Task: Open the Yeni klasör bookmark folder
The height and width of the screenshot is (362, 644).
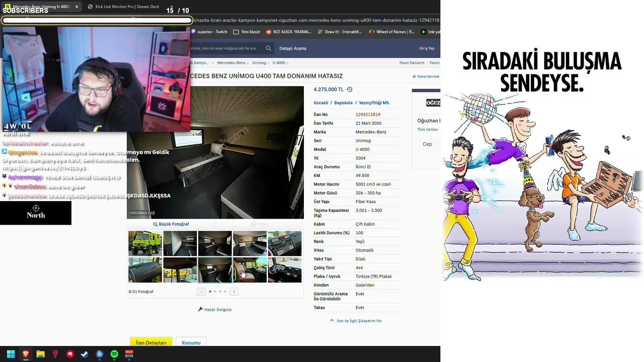Action: [x=247, y=32]
